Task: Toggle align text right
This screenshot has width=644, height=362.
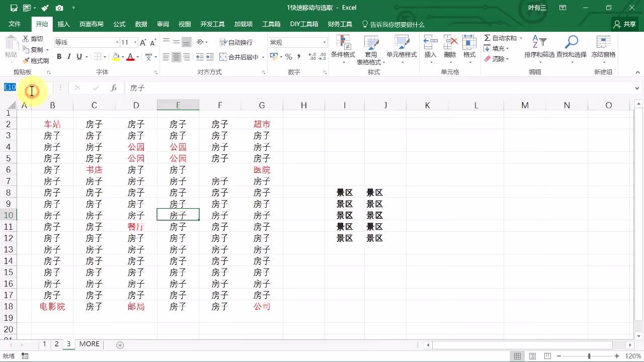Action: pyautogui.click(x=186, y=57)
